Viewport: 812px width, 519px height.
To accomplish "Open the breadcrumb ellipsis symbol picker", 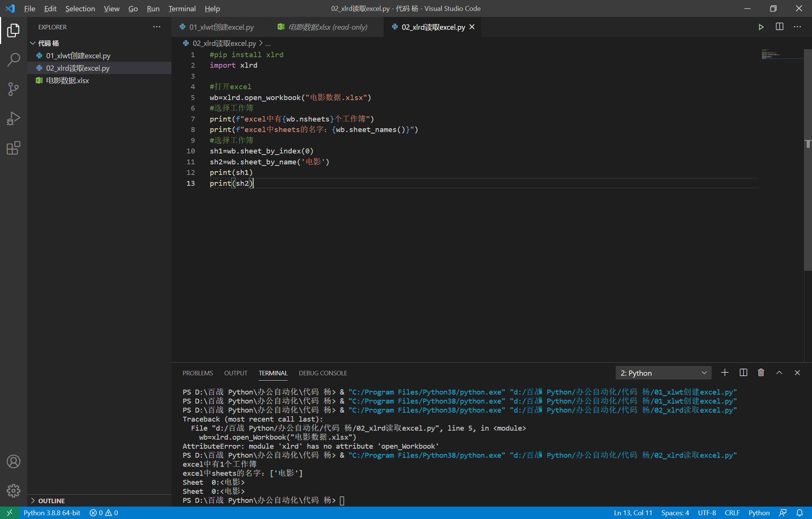I will [268, 43].
